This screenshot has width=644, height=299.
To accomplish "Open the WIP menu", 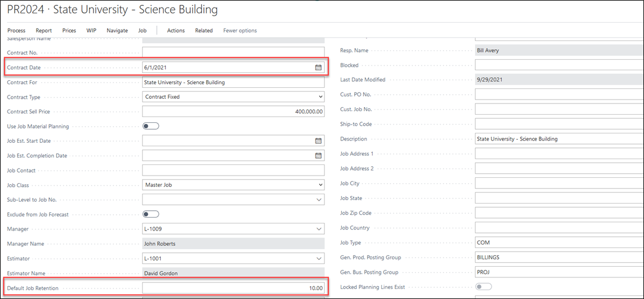I will coord(91,30).
